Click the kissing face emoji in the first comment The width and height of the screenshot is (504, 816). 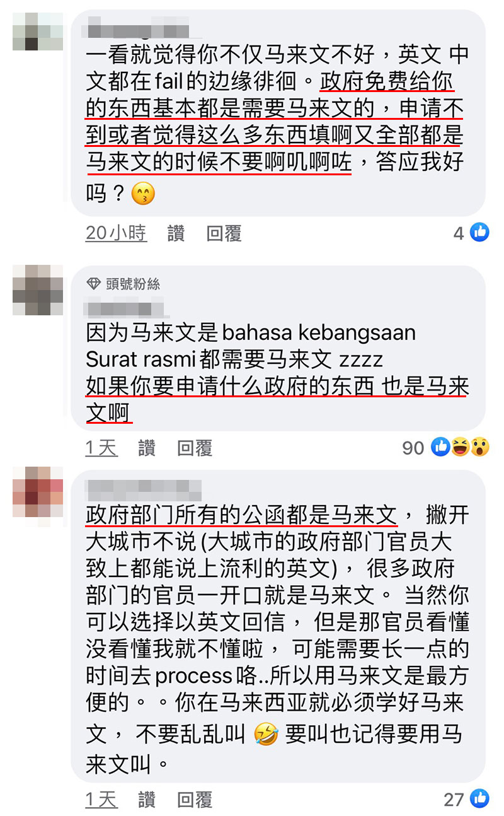click(x=143, y=194)
